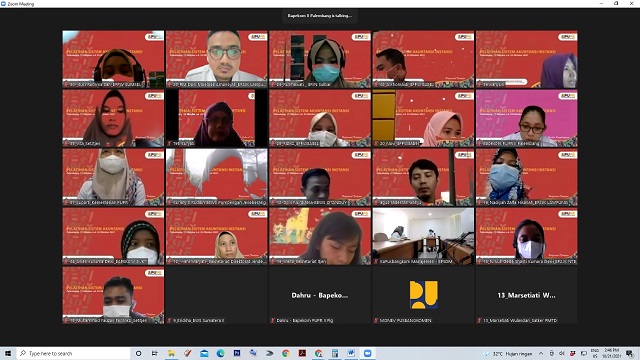Open the notification action center icon

point(630,353)
